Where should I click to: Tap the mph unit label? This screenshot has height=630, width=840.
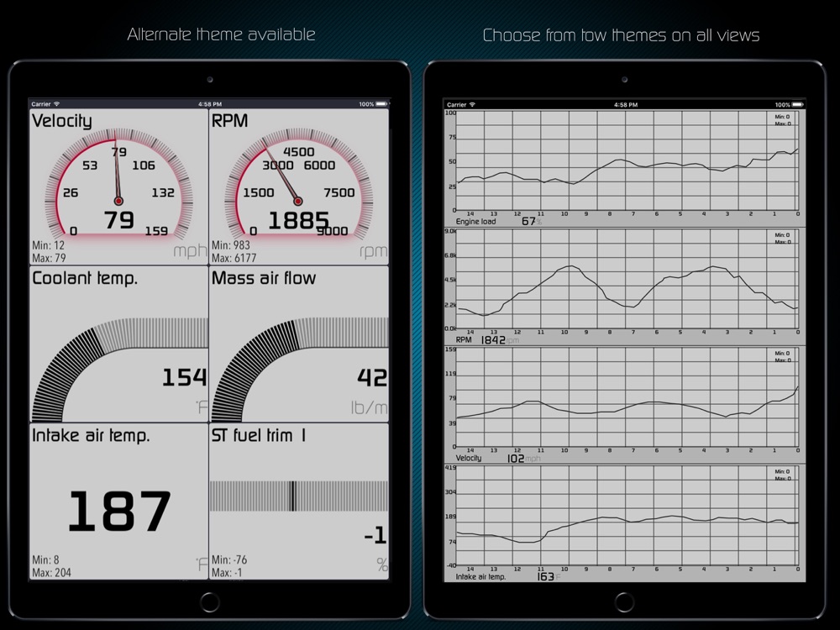tap(190, 251)
